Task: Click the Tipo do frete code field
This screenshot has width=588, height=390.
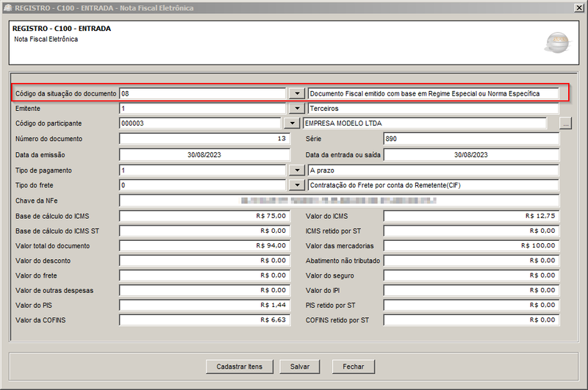Action: point(203,185)
